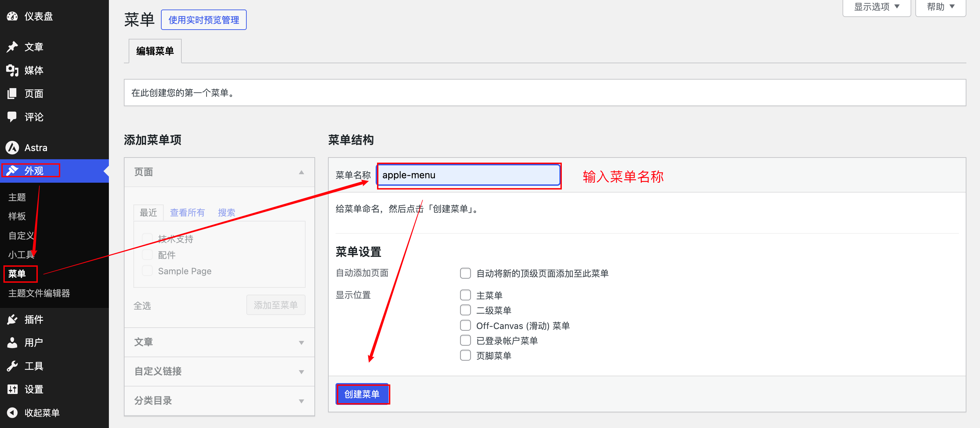980x428 pixels.
Task: Click the Pages (页面) icon
Action: [x=12, y=94]
